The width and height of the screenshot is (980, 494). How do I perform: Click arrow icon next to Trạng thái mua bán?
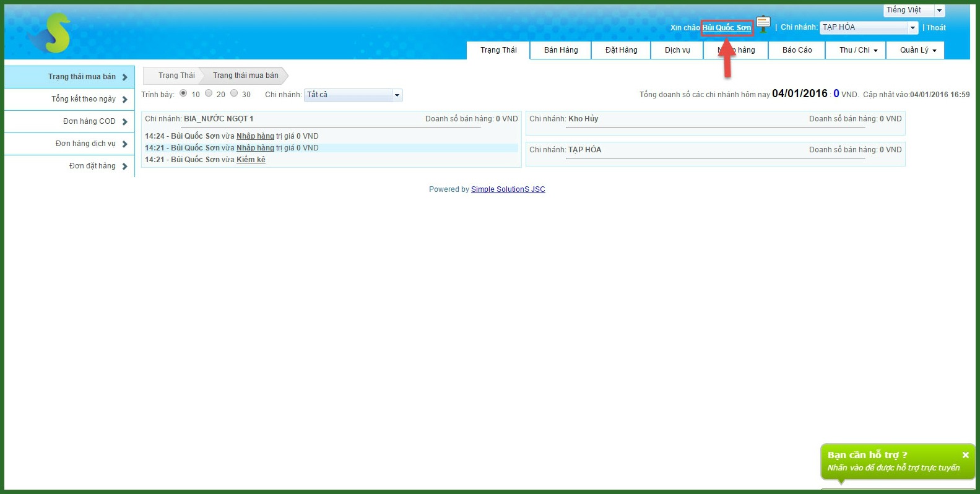click(x=125, y=77)
